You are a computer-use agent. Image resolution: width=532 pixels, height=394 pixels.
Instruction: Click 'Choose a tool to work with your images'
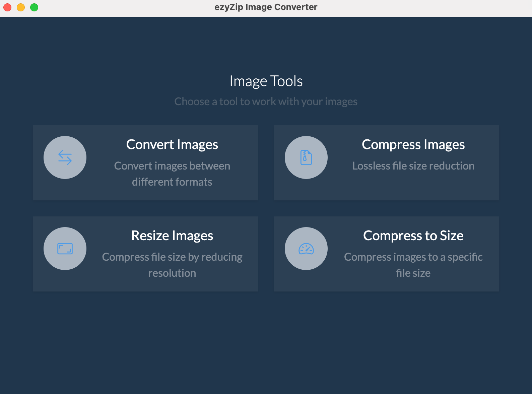(x=266, y=102)
